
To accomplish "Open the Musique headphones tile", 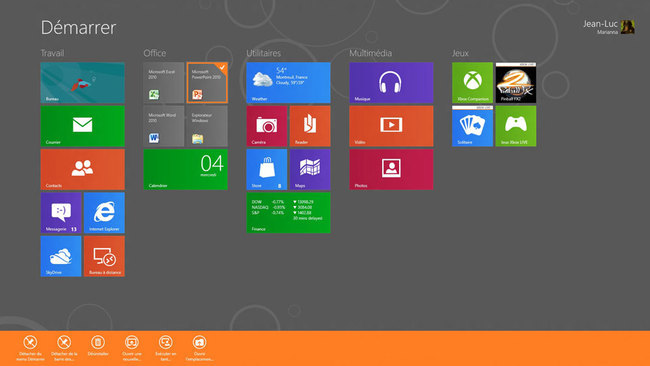I will coord(391,82).
